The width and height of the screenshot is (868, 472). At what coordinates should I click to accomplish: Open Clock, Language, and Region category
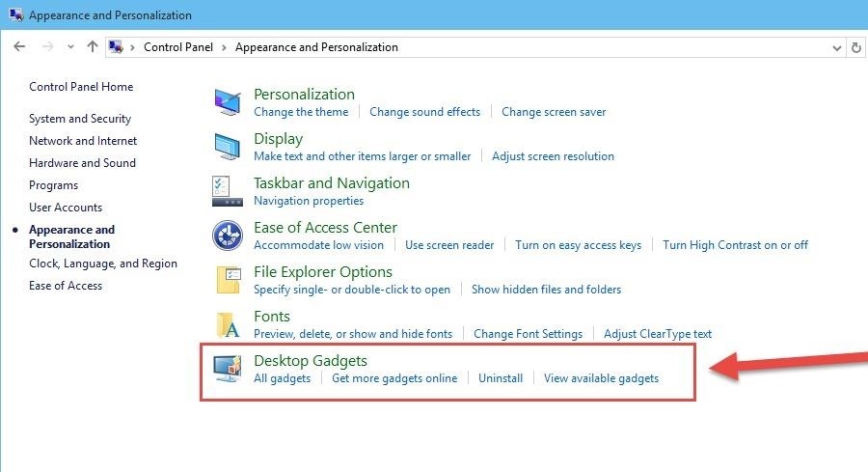(x=103, y=264)
